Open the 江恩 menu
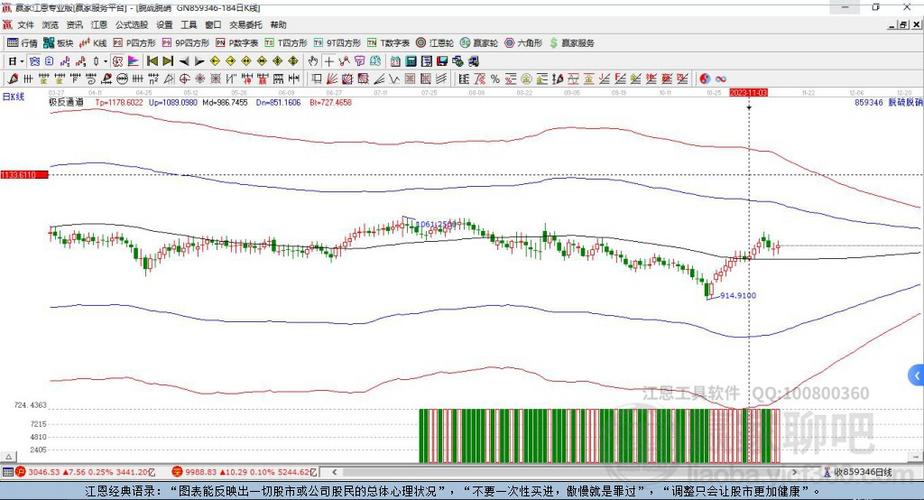The width and height of the screenshot is (924, 500). click(99, 25)
